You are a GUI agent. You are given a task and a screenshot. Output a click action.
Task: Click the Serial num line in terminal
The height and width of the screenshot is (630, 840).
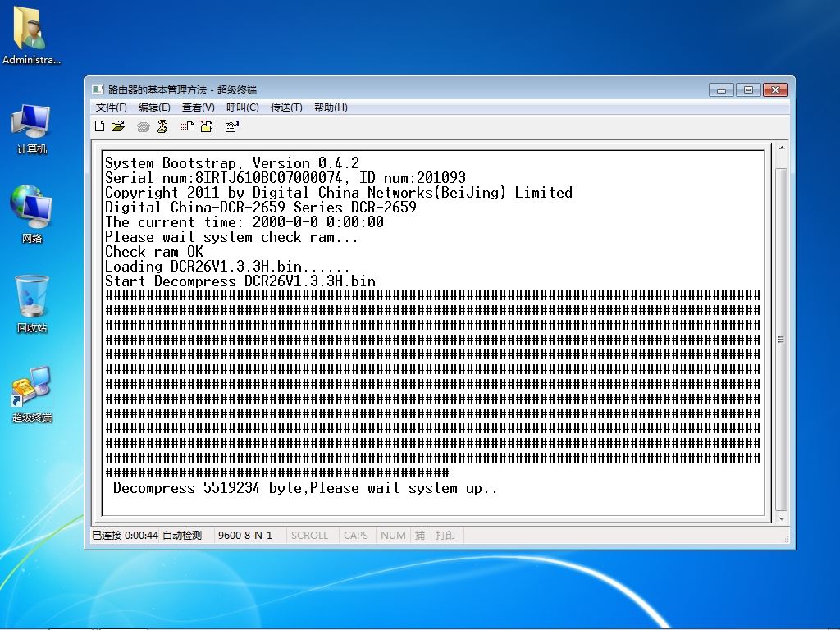coord(285,178)
